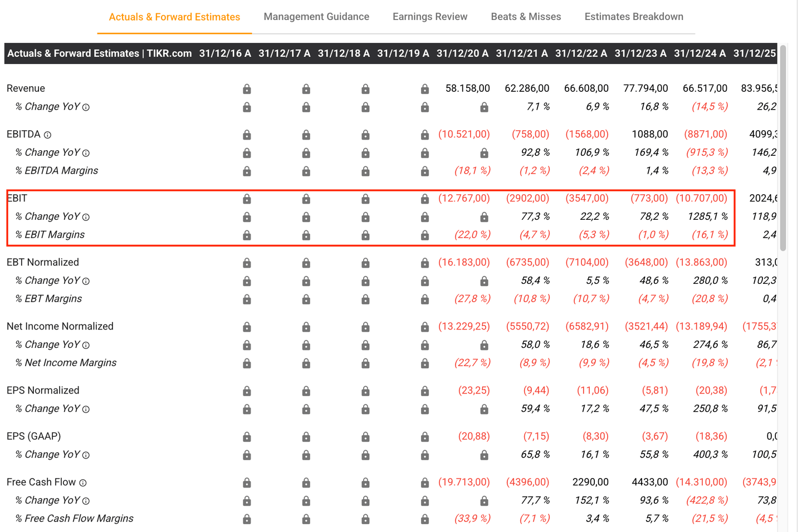Click locked Revenue % Change YoY for 31/12/20

click(484, 107)
